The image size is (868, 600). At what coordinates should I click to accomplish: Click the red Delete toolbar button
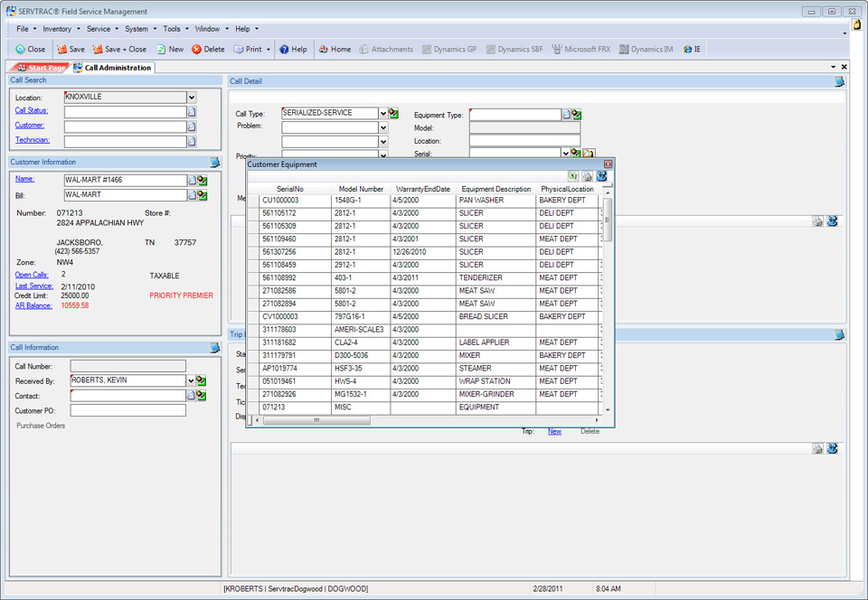click(208, 49)
